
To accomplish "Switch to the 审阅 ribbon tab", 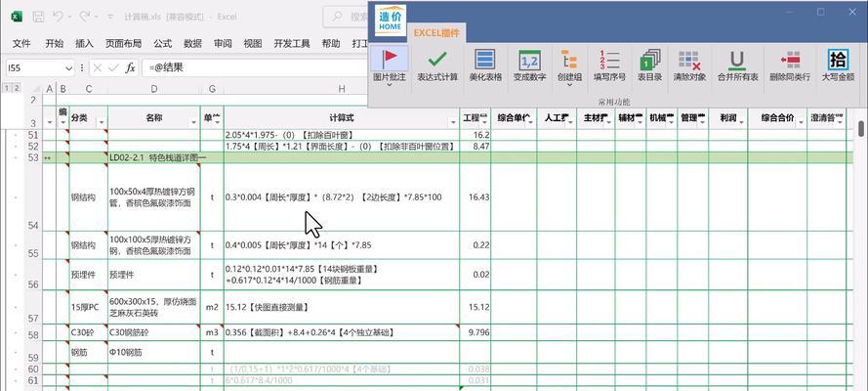I will point(223,43).
